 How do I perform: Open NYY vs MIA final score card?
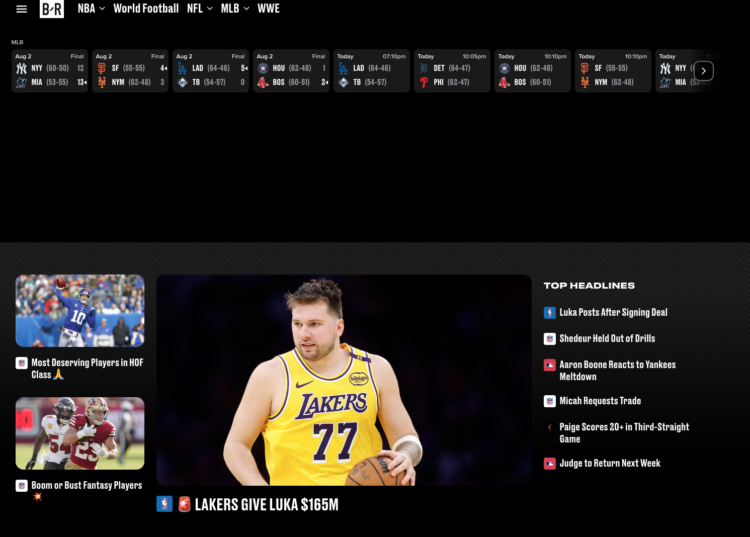click(50, 70)
